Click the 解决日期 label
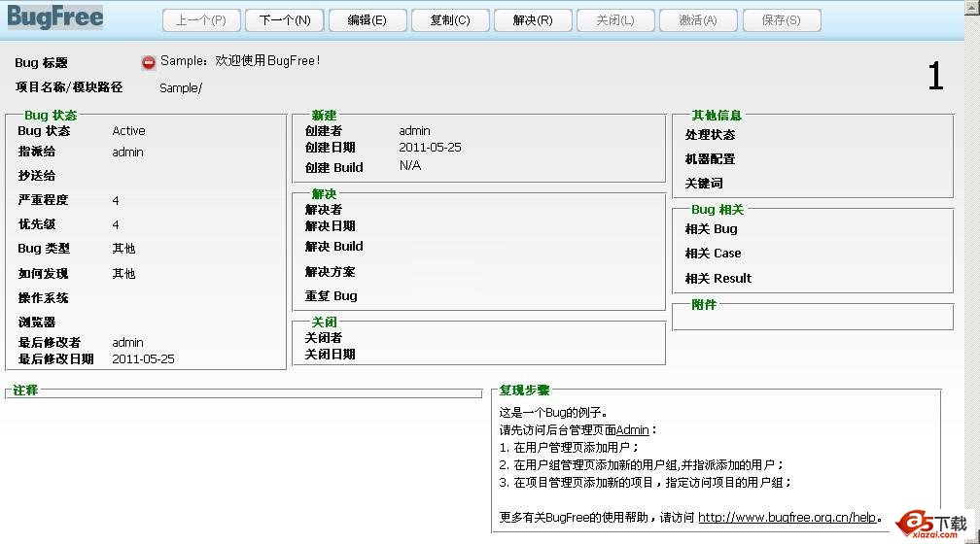This screenshot has height=544, width=980. tap(330, 226)
